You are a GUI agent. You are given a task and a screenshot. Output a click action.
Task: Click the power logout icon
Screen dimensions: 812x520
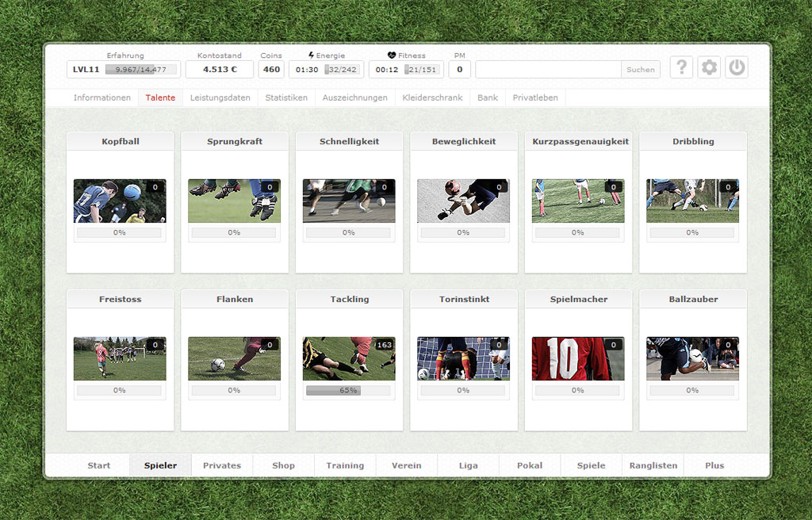(x=737, y=67)
